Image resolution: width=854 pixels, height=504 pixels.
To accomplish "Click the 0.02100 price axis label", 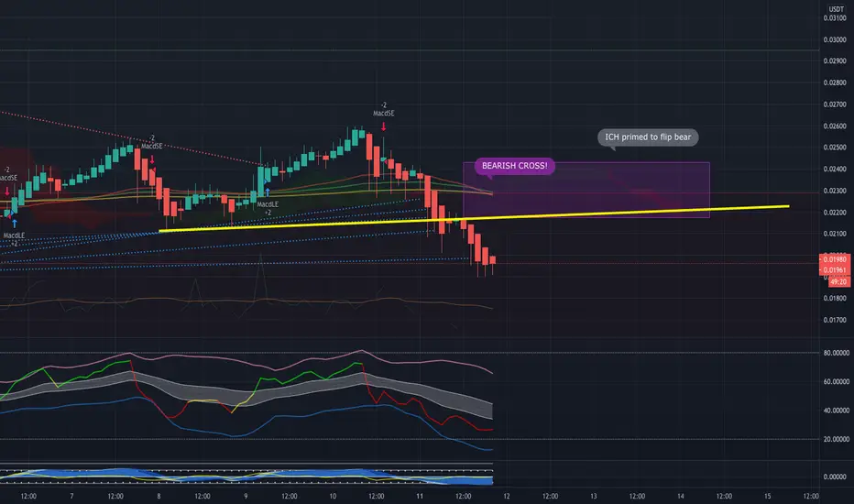I will coord(835,234).
